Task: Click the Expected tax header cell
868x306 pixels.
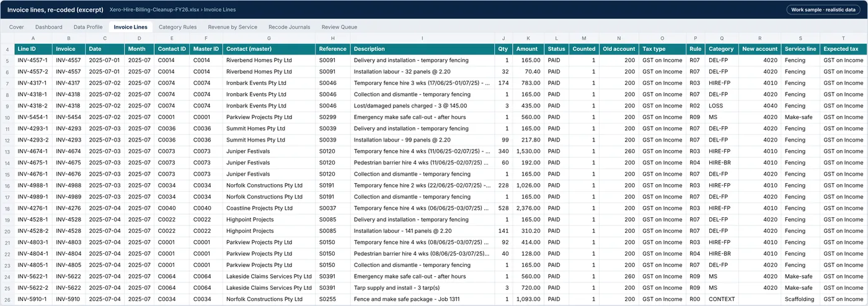Action: [843, 49]
